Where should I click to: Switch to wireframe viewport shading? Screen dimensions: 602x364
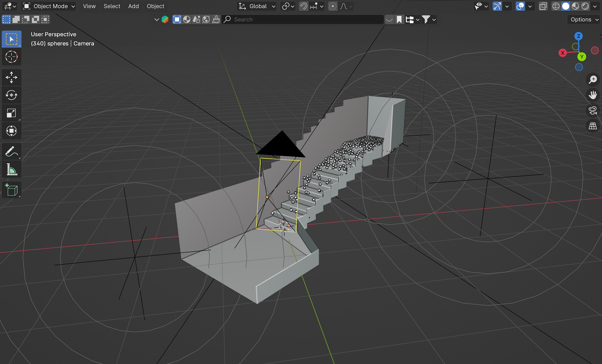(x=556, y=6)
